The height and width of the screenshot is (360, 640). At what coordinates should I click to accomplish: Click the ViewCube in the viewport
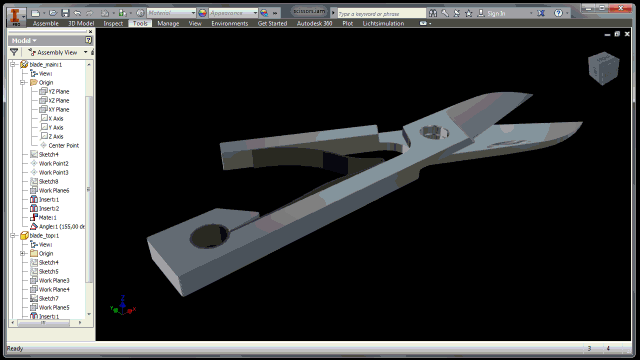tap(604, 68)
